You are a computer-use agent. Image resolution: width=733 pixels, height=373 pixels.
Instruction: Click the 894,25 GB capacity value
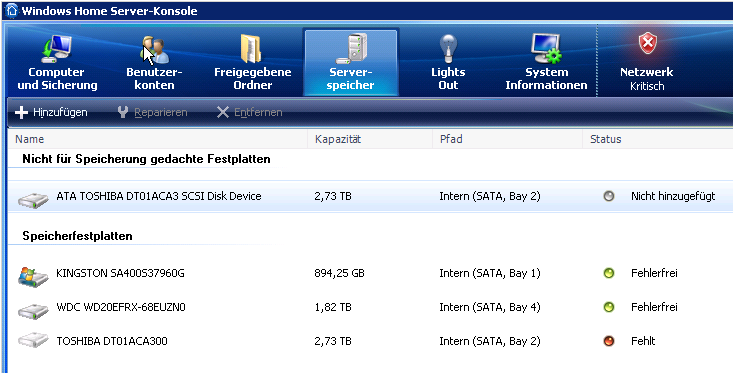(339, 273)
